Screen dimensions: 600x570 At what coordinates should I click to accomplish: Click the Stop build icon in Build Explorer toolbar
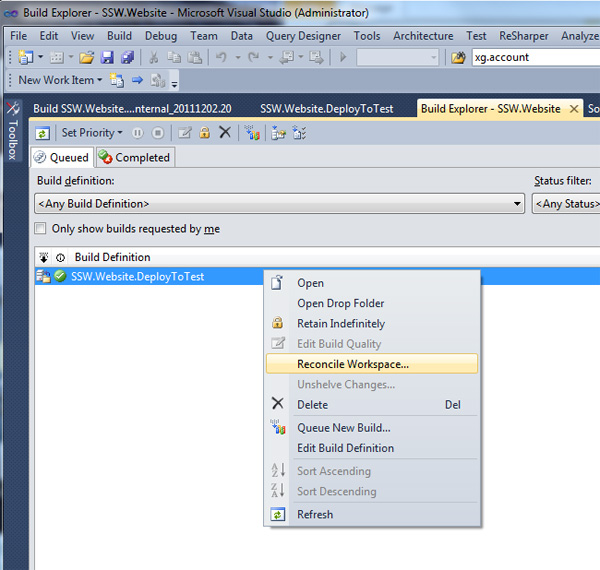pos(156,132)
